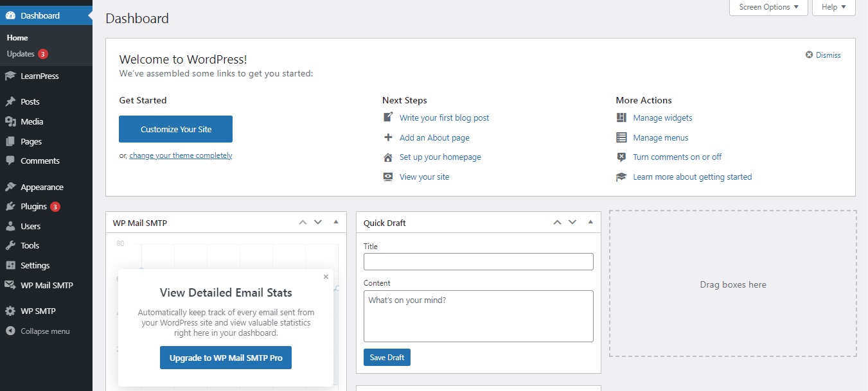Image resolution: width=868 pixels, height=391 pixels.
Task: Focus the Quick Draft Title field
Action: tap(478, 261)
